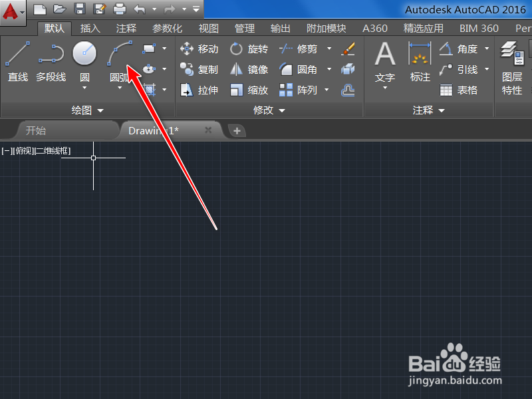Add a new drawing tab
532x399 pixels.
(237, 130)
